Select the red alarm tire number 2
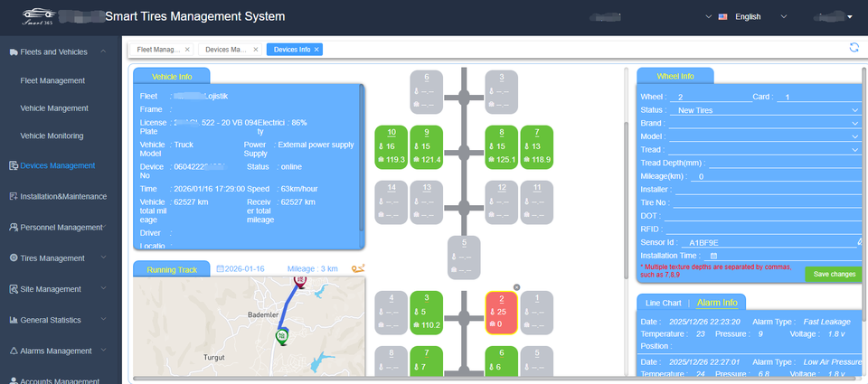The height and width of the screenshot is (384, 868). [501, 311]
